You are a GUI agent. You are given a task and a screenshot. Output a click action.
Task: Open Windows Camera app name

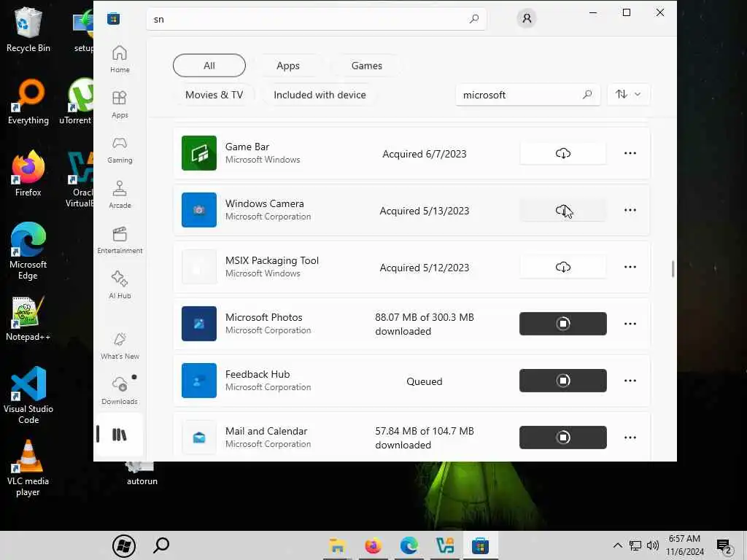click(x=264, y=203)
